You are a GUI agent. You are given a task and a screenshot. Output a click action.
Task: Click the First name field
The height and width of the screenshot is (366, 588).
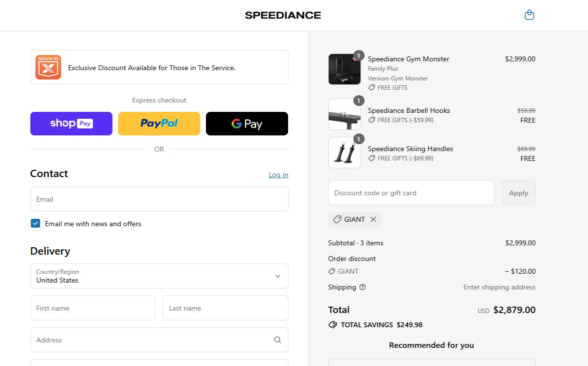point(93,308)
